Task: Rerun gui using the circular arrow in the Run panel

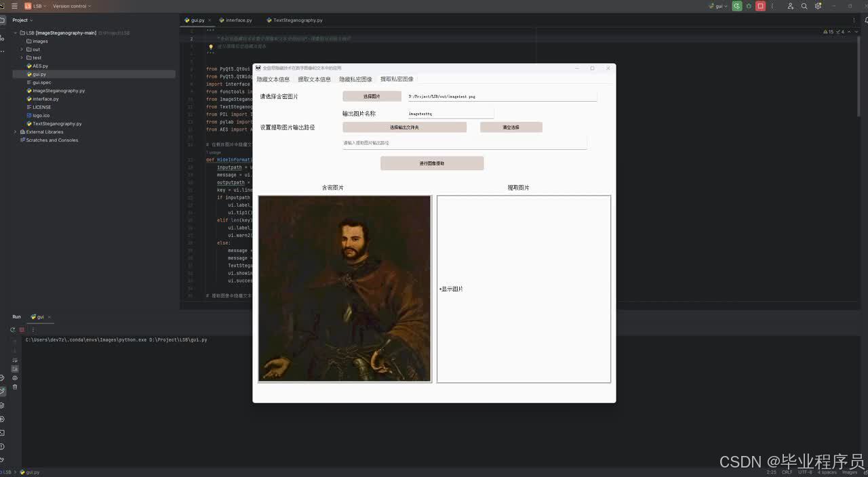Action: [12, 329]
